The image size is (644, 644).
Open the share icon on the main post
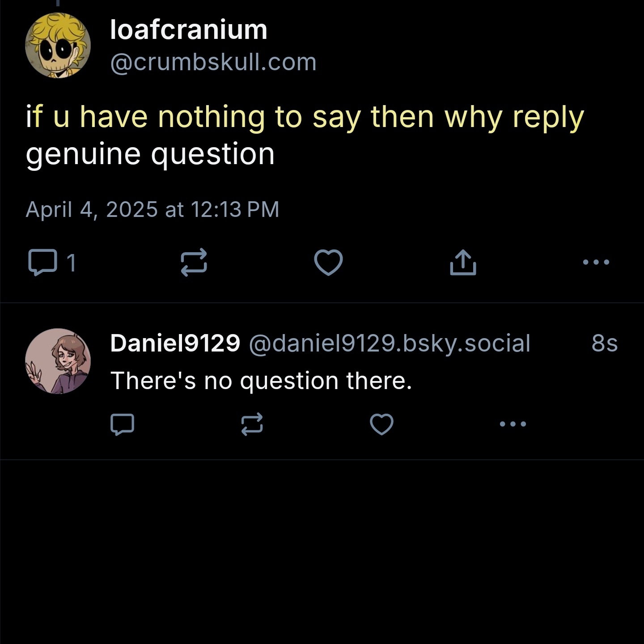point(462,262)
